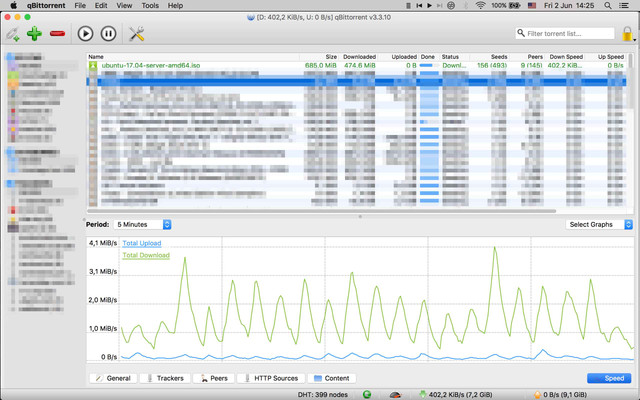Click the 0 B/s (9,1 GiB) upload status text

pyautogui.click(x=565, y=395)
